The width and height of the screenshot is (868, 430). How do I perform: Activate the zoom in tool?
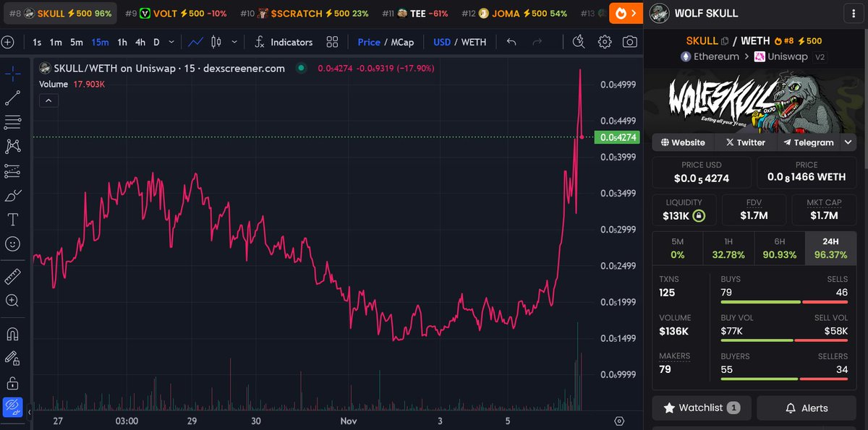(12, 300)
